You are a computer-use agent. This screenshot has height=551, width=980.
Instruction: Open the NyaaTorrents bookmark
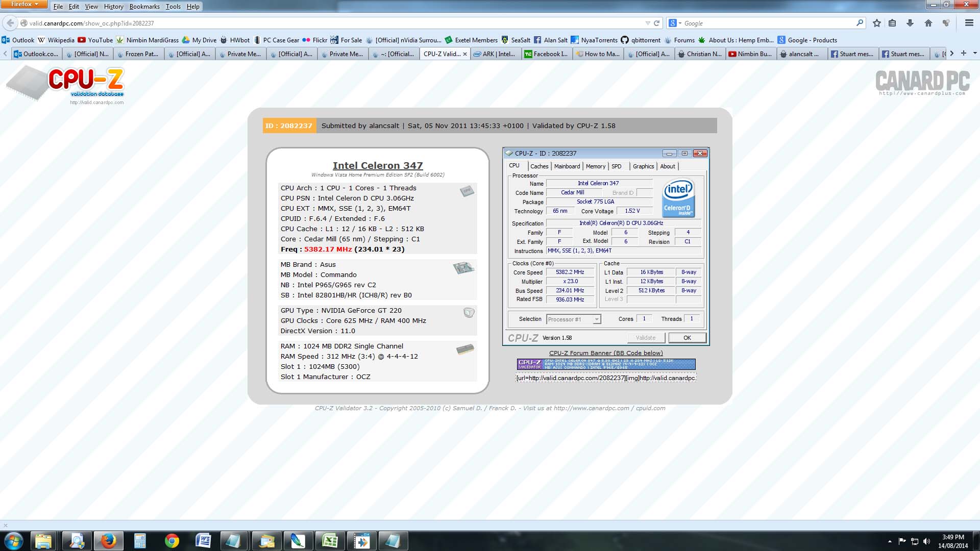tap(594, 40)
